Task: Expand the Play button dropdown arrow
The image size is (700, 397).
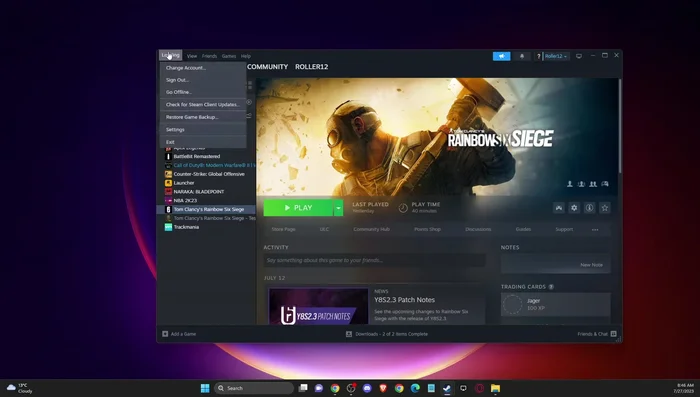Action: (x=338, y=208)
